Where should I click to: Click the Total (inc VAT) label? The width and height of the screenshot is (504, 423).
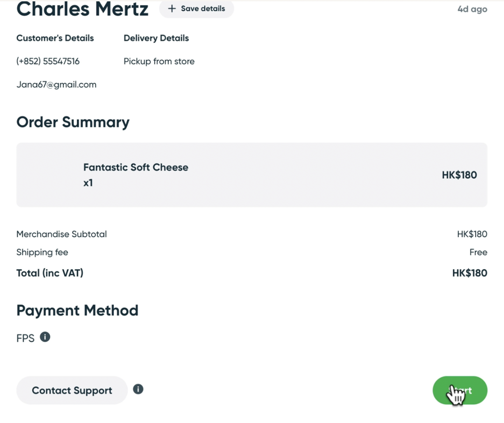pyautogui.click(x=50, y=273)
